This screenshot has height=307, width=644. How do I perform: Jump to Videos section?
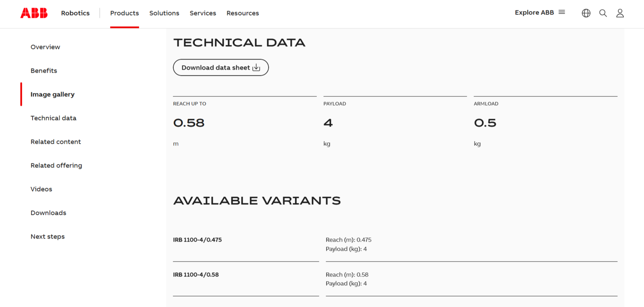click(41, 189)
